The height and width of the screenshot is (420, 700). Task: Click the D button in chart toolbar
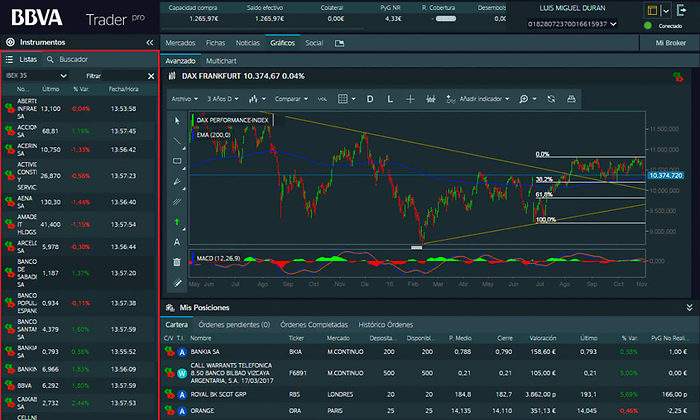(x=370, y=99)
